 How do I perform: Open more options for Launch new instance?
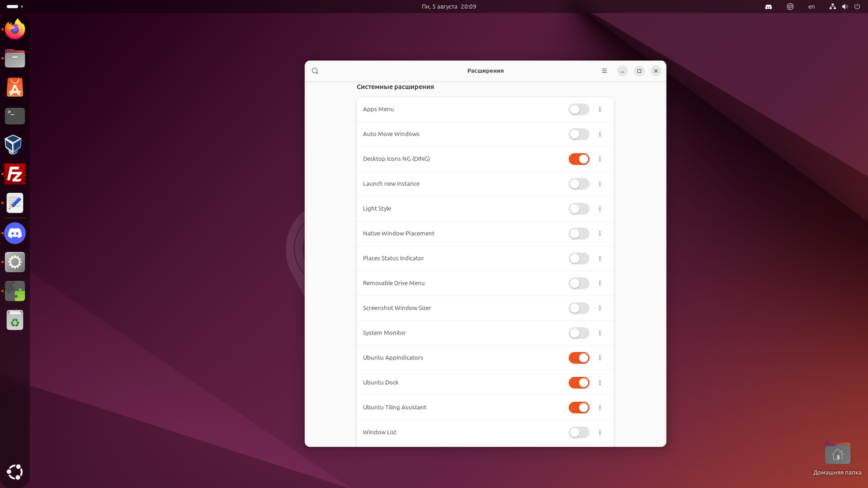pyautogui.click(x=600, y=184)
